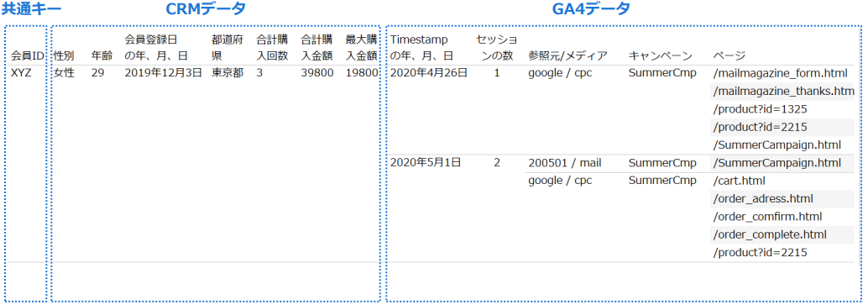Click the セッションの数 column header
868x305 pixels.
point(497,48)
